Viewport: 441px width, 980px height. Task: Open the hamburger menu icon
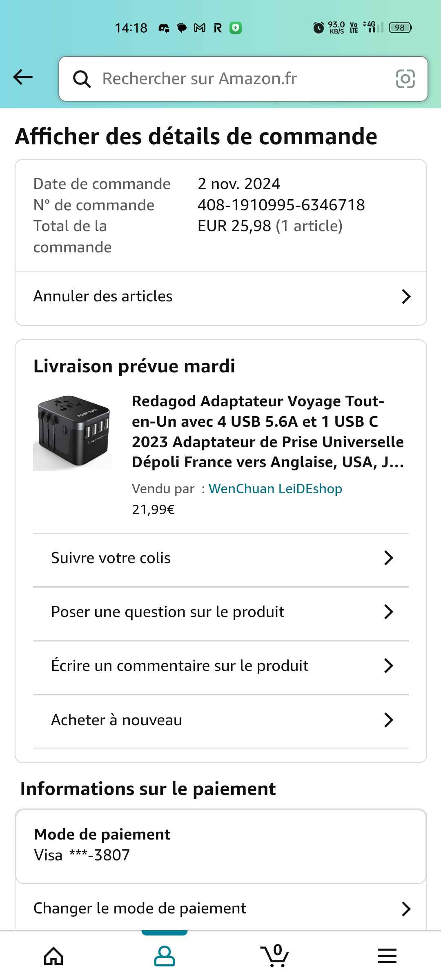(387, 956)
